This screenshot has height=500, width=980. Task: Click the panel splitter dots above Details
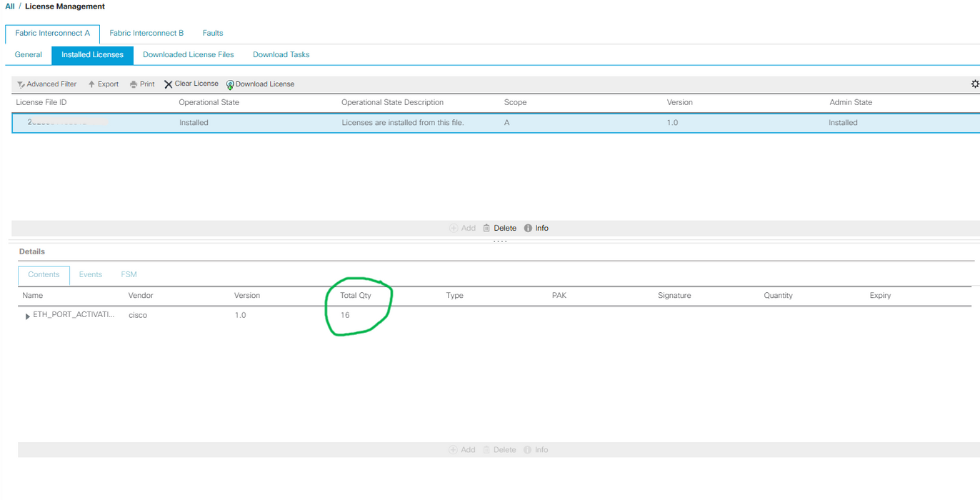click(500, 241)
